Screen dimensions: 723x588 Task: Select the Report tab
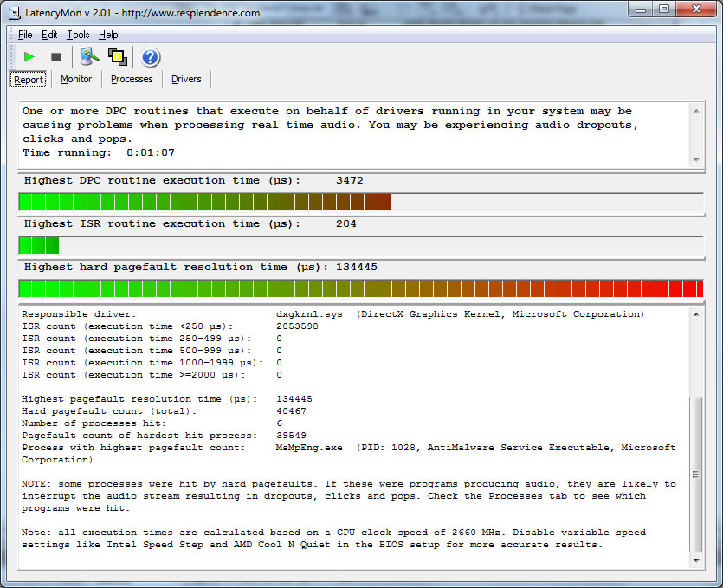29,80
